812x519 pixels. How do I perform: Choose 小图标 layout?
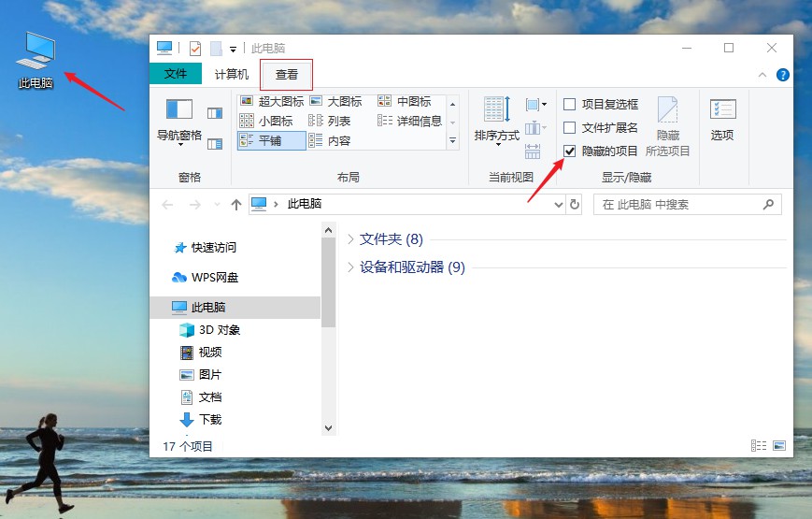tap(266, 121)
